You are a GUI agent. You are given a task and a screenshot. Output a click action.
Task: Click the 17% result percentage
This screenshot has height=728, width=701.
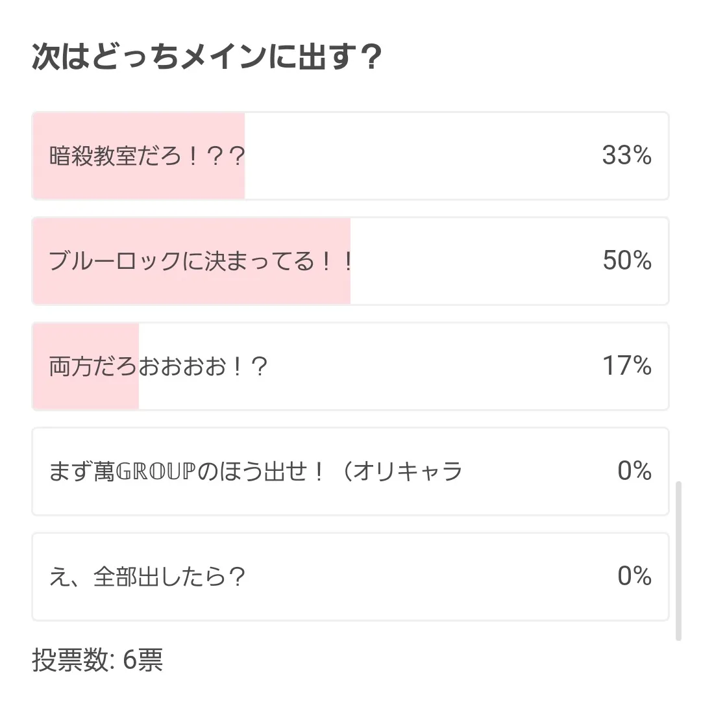click(626, 366)
